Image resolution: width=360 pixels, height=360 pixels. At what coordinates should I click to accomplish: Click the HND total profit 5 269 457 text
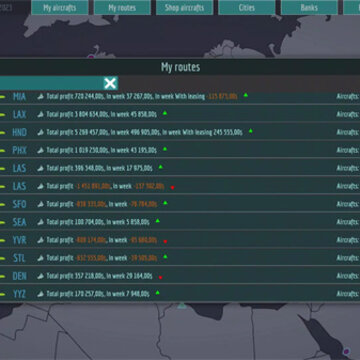[x=78, y=132]
